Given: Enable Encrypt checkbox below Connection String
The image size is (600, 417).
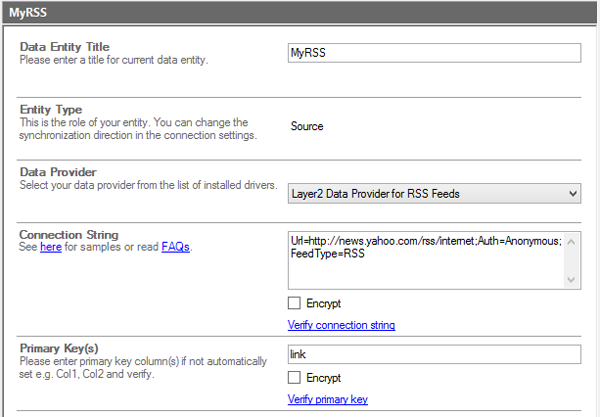Looking at the screenshot, I should tap(294, 304).
